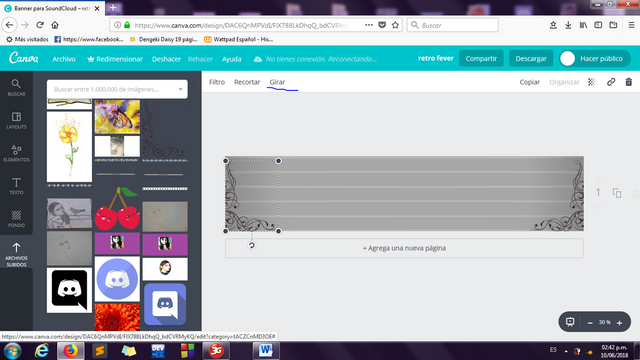The width and height of the screenshot is (640, 360).
Task: Click Agrega una nueva página
Action: (x=404, y=248)
